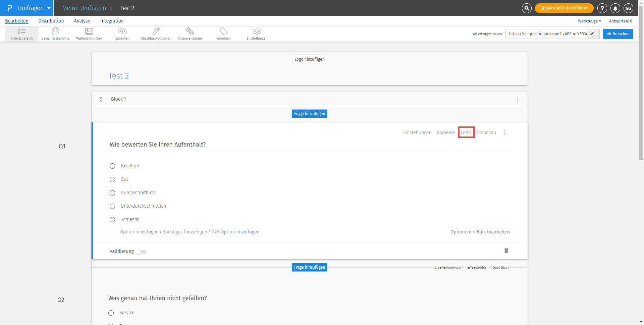Click Frage hinzufügen above Q1
The width and height of the screenshot is (644, 325).
coord(310,114)
